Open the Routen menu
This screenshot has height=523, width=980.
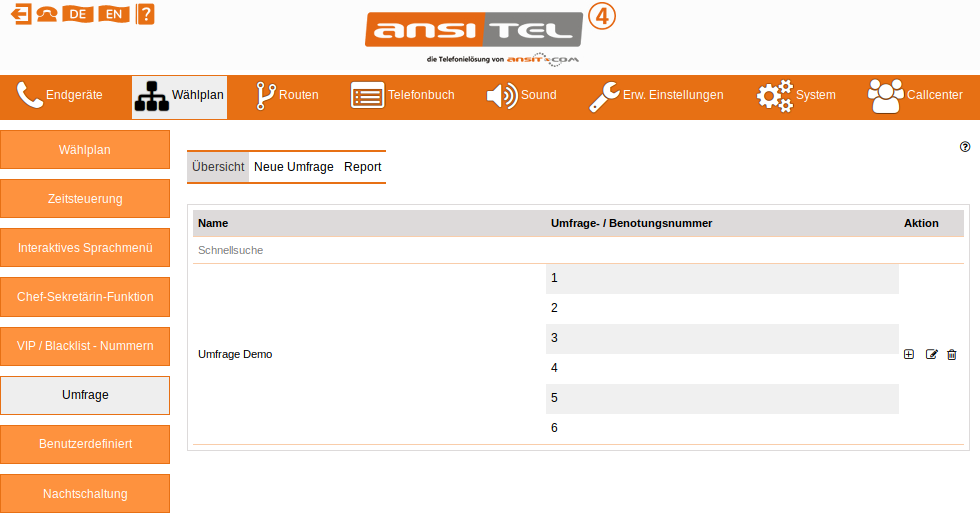(287, 96)
